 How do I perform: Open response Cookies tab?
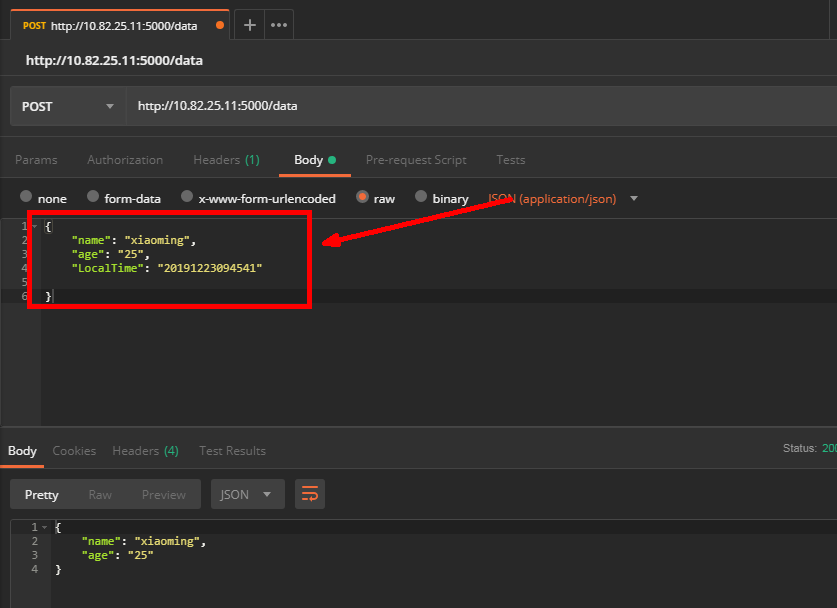[74, 451]
